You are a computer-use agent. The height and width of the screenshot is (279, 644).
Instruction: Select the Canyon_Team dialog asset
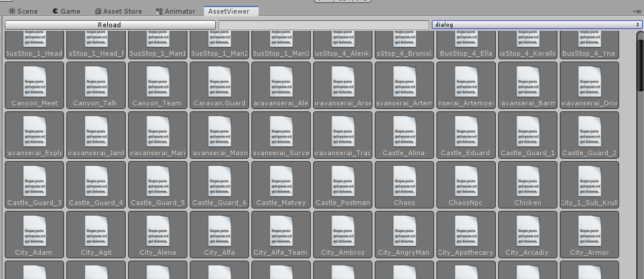point(158,85)
